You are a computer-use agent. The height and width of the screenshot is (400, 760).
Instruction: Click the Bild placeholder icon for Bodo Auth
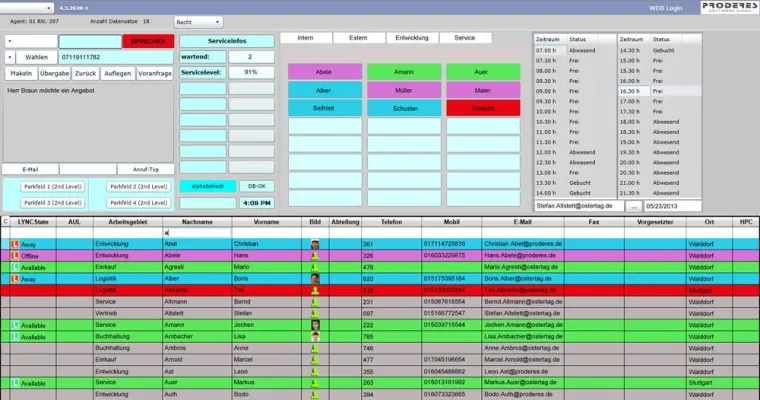tap(315, 395)
